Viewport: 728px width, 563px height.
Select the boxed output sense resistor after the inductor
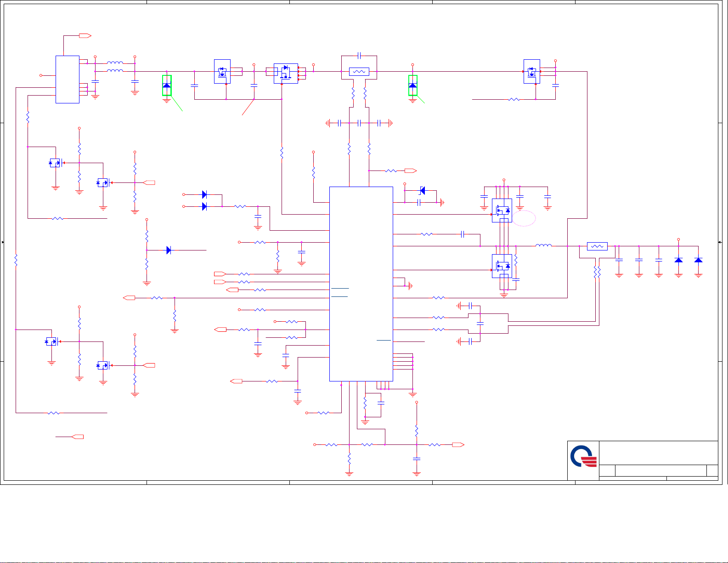click(x=597, y=246)
